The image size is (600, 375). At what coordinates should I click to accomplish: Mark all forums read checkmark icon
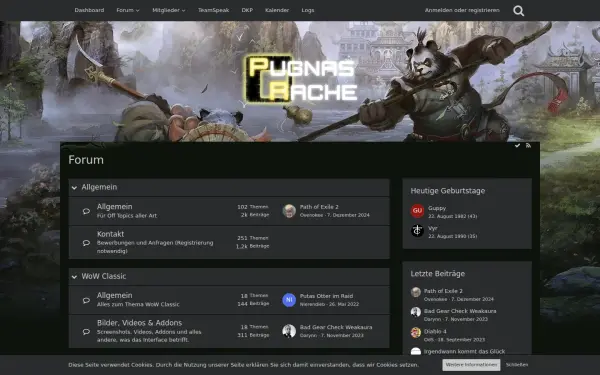(x=517, y=145)
